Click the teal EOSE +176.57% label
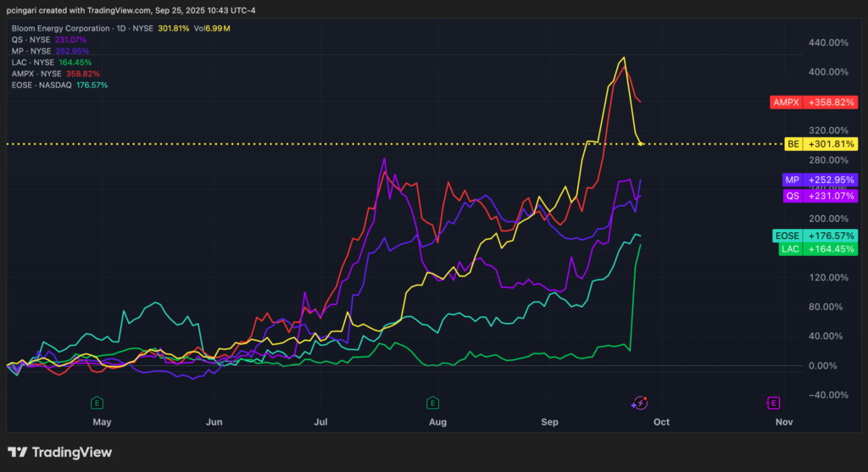This screenshot has height=472, width=868. 814,236
